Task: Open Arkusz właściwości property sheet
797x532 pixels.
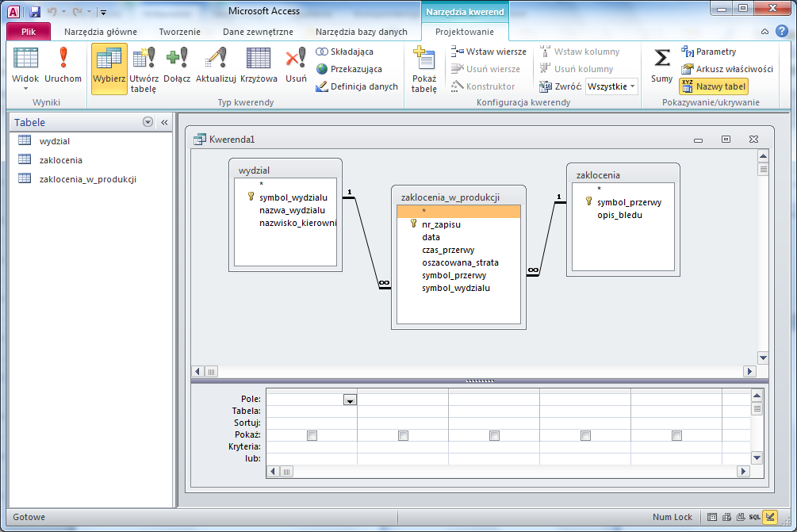Action: pyautogui.click(x=727, y=69)
